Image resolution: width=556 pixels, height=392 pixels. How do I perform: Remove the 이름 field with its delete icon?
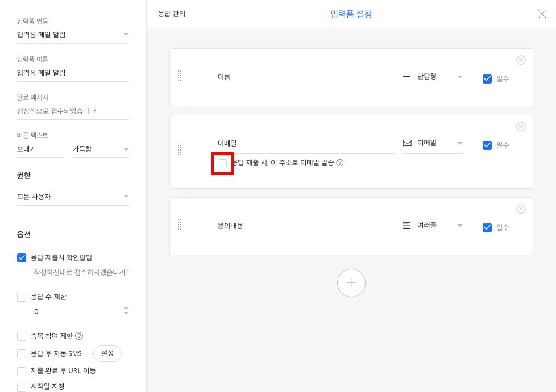click(x=521, y=60)
